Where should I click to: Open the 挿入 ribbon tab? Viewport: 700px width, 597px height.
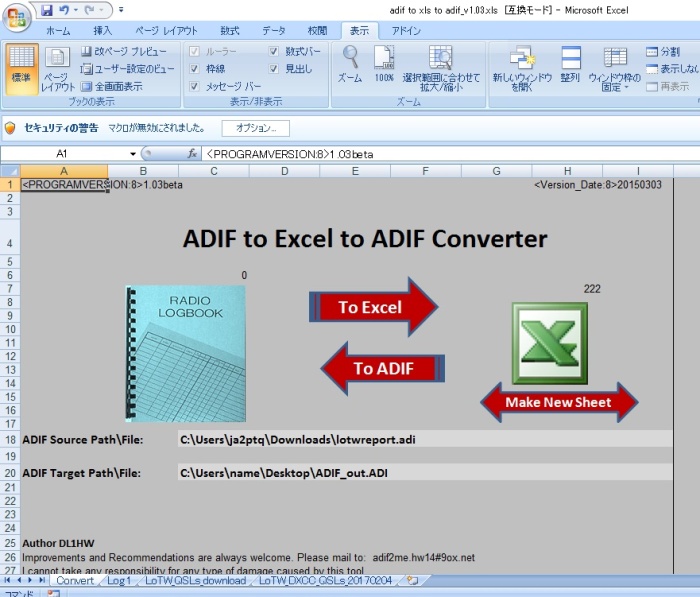[x=102, y=30]
